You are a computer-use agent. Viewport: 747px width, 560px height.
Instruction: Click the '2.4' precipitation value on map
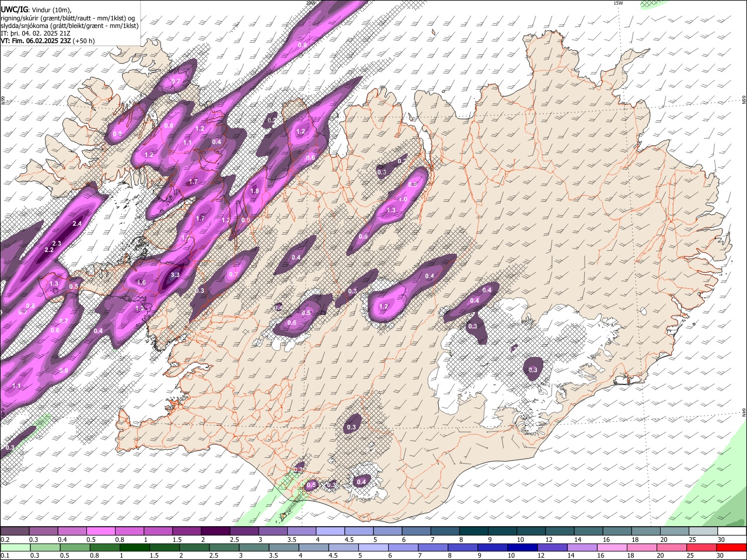(x=77, y=223)
